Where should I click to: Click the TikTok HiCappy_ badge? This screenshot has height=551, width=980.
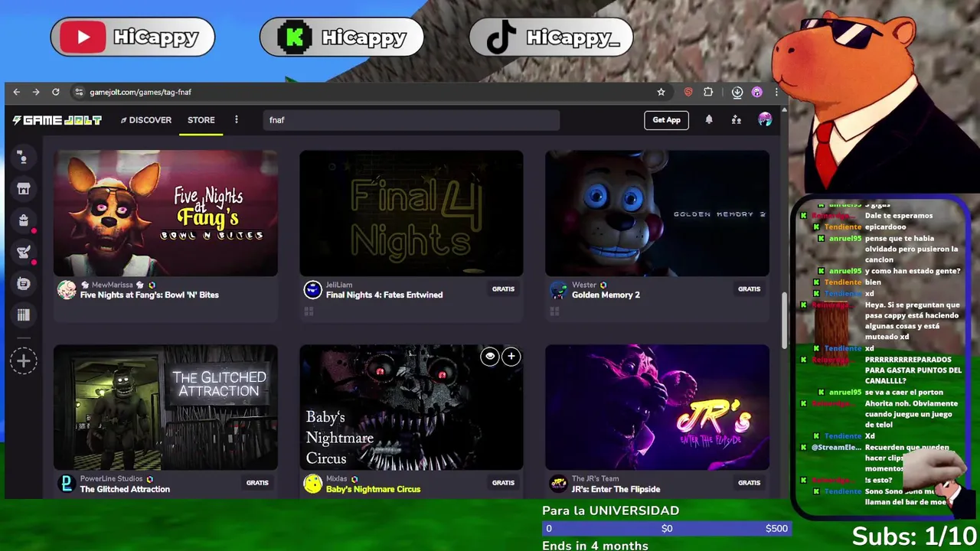(550, 37)
